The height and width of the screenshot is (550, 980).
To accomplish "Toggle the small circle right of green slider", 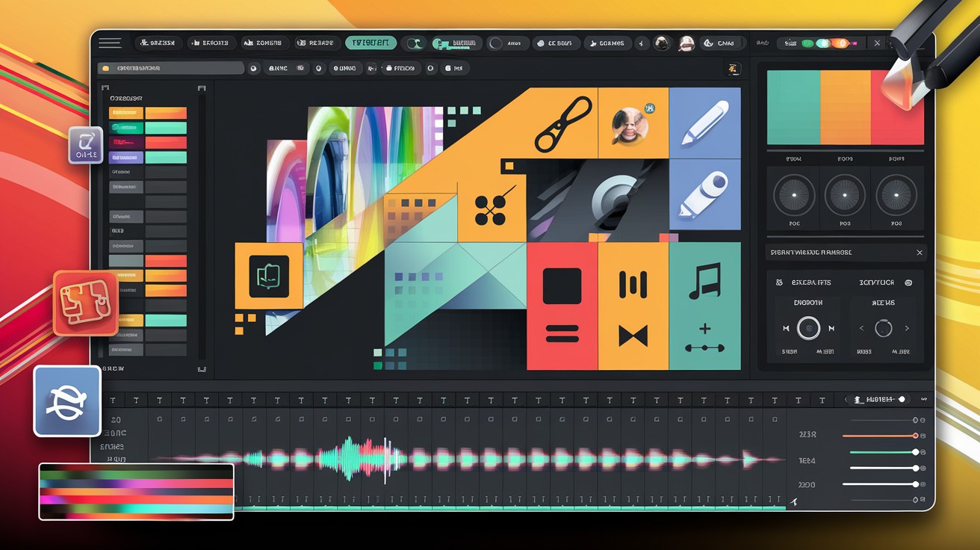I will (924, 452).
